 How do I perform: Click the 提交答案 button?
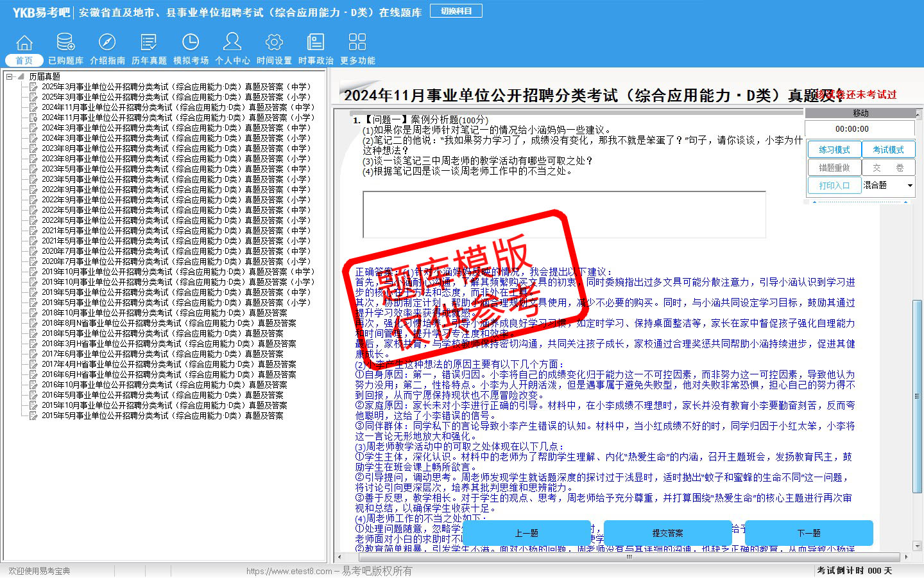pyautogui.click(x=667, y=533)
